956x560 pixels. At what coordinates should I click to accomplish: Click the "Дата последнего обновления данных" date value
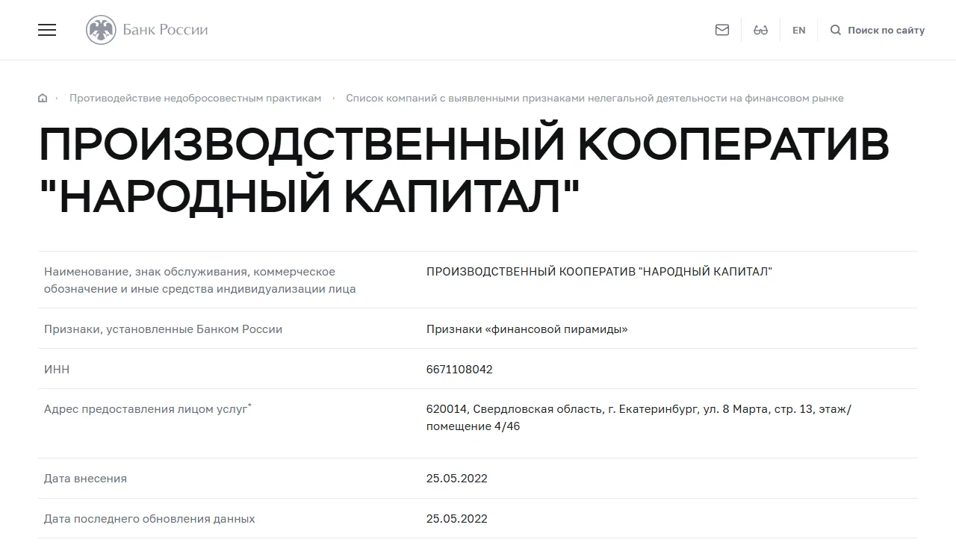(x=457, y=519)
